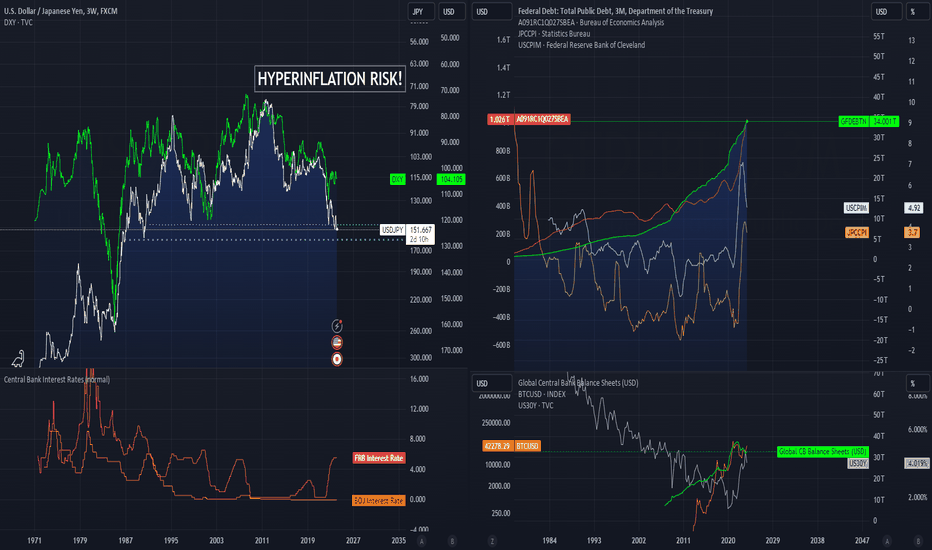Click the 2035 label on left time axis
The image size is (932, 550).
(398, 540)
